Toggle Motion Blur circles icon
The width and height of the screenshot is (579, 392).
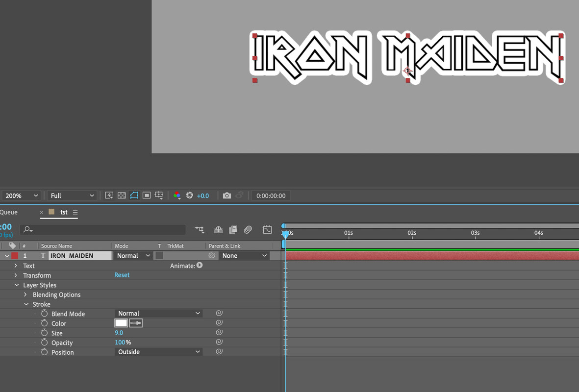pyautogui.click(x=248, y=230)
